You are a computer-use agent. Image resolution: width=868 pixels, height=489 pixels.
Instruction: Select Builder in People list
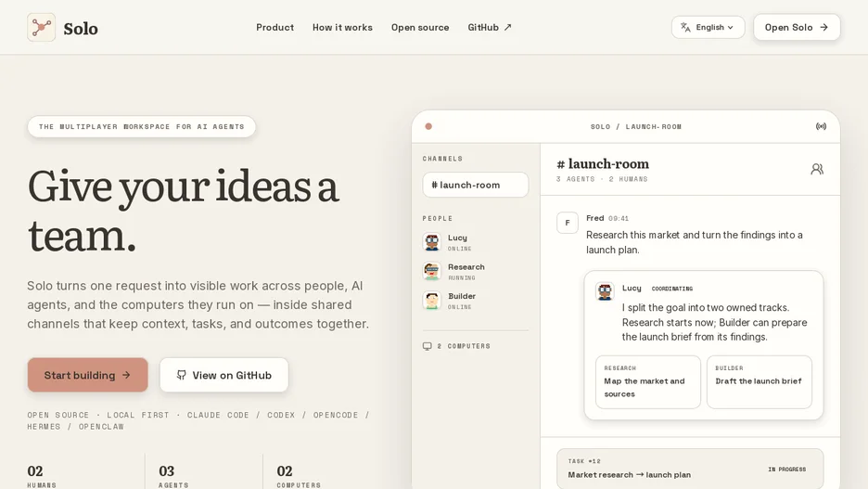(x=475, y=301)
